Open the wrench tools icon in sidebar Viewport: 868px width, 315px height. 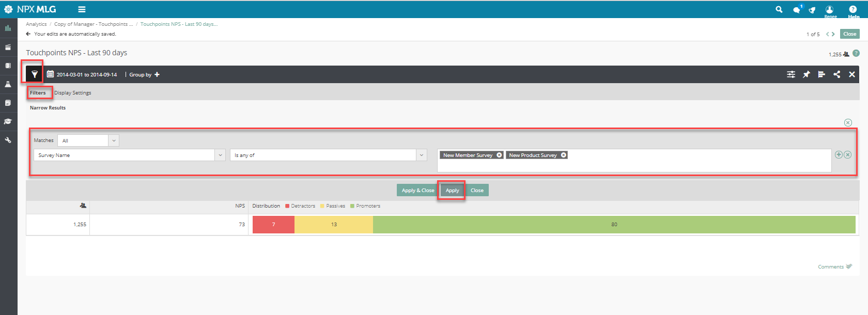point(8,140)
